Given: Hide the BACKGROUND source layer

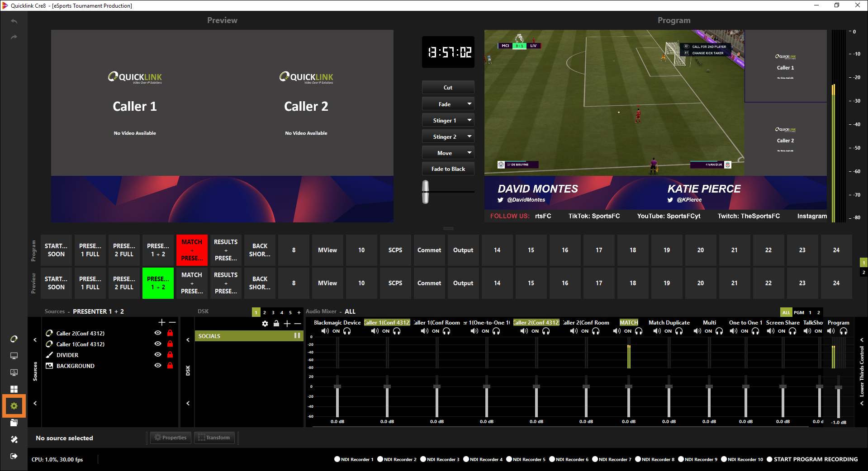Looking at the screenshot, I should pyautogui.click(x=158, y=366).
